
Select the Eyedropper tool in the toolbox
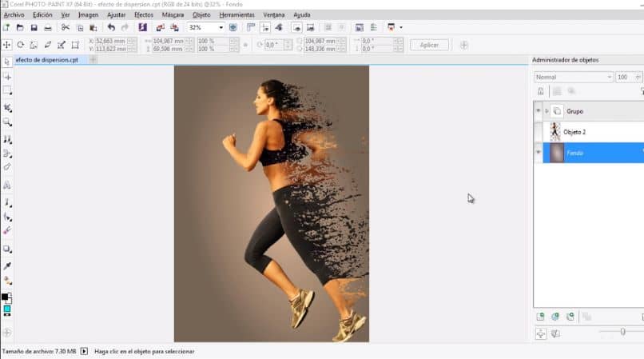point(7,266)
